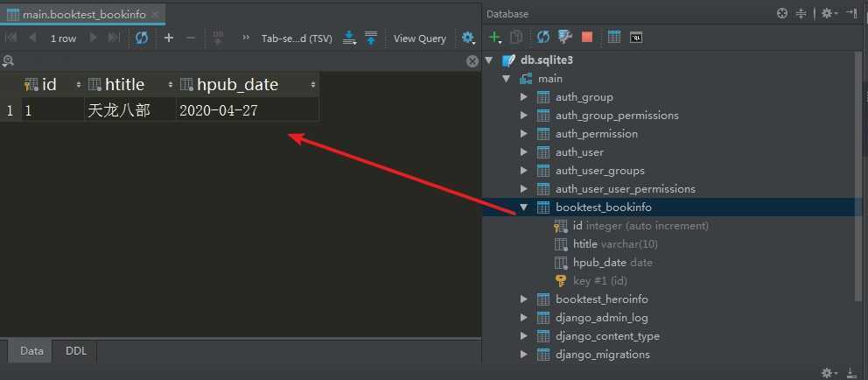Expand django_migrations table
This screenshot has height=380, width=868.
(523, 354)
